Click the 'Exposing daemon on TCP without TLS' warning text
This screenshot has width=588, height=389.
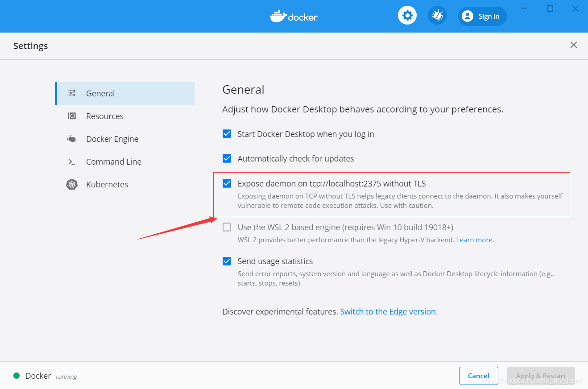[x=400, y=201]
